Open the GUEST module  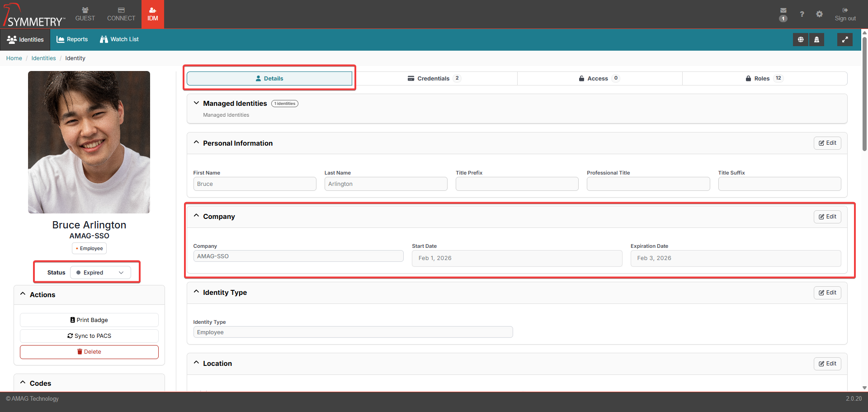pos(85,14)
